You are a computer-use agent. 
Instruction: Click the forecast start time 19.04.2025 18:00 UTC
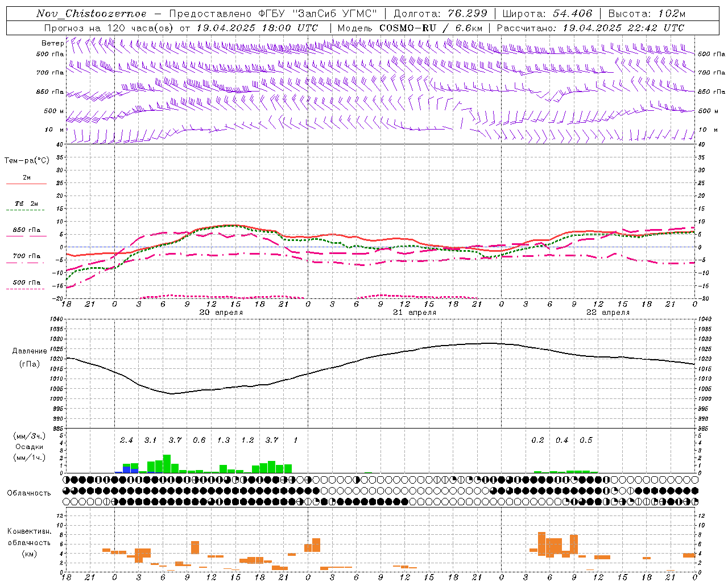[257, 28]
